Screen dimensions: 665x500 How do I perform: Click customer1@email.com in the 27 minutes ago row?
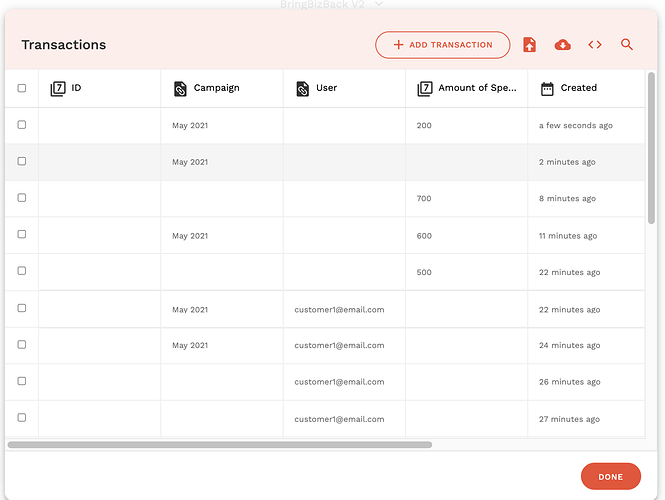pos(339,419)
